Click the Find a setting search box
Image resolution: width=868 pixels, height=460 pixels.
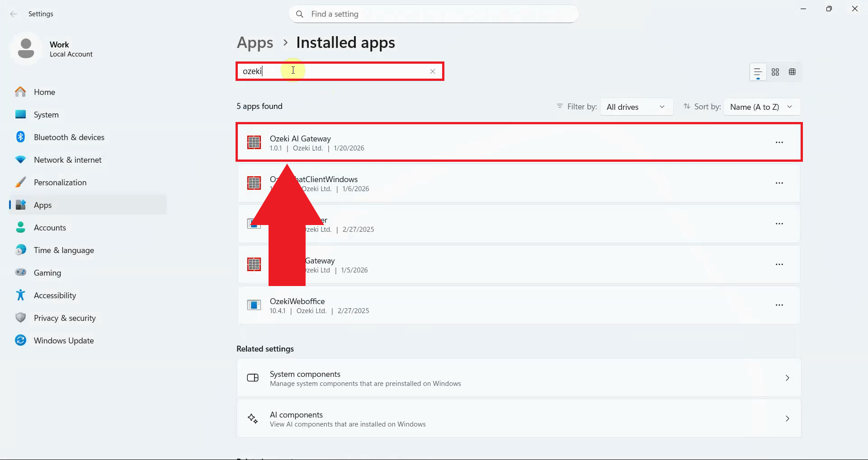[x=433, y=14]
